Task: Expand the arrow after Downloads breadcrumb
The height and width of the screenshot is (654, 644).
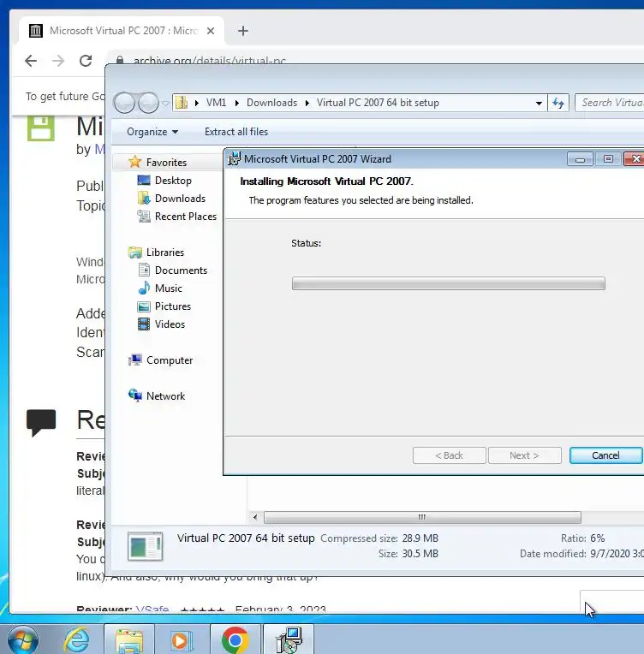Action: coord(307,103)
